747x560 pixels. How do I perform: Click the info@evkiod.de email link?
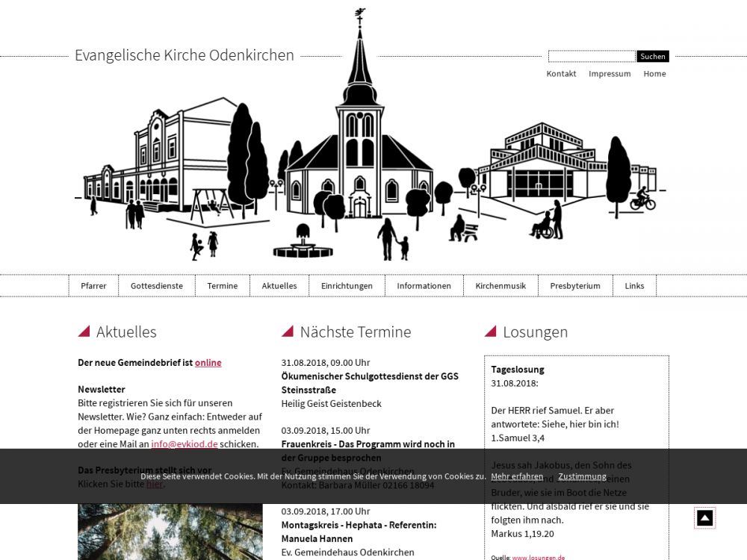pyautogui.click(x=184, y=444)
